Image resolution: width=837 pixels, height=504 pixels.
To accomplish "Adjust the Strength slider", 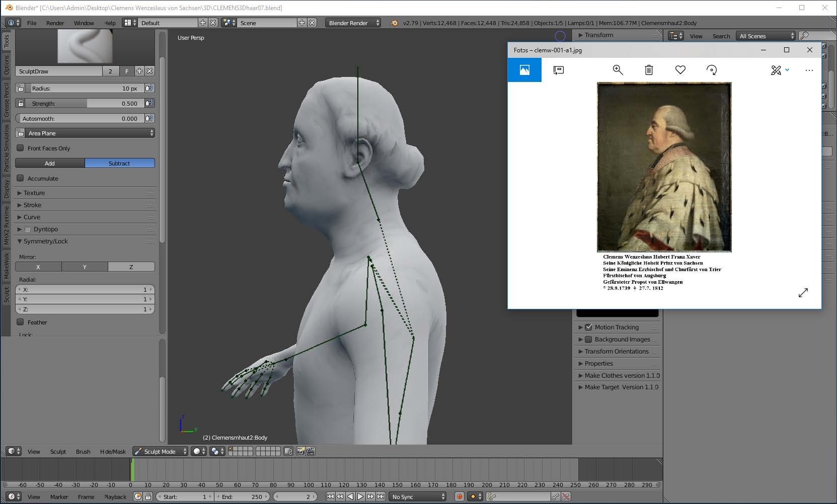I will [85, 103].
